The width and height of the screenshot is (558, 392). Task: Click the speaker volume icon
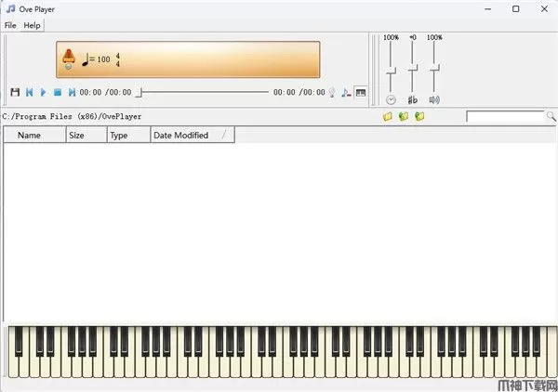click(434, 100)
